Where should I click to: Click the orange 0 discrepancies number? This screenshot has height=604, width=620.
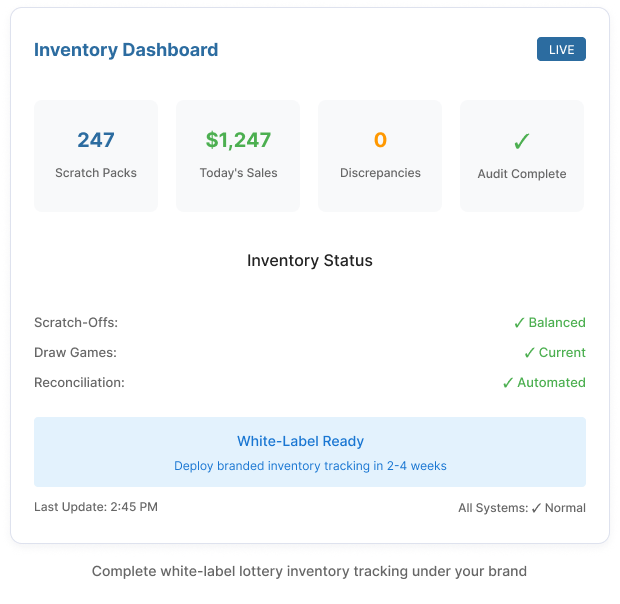click(380, 140)
